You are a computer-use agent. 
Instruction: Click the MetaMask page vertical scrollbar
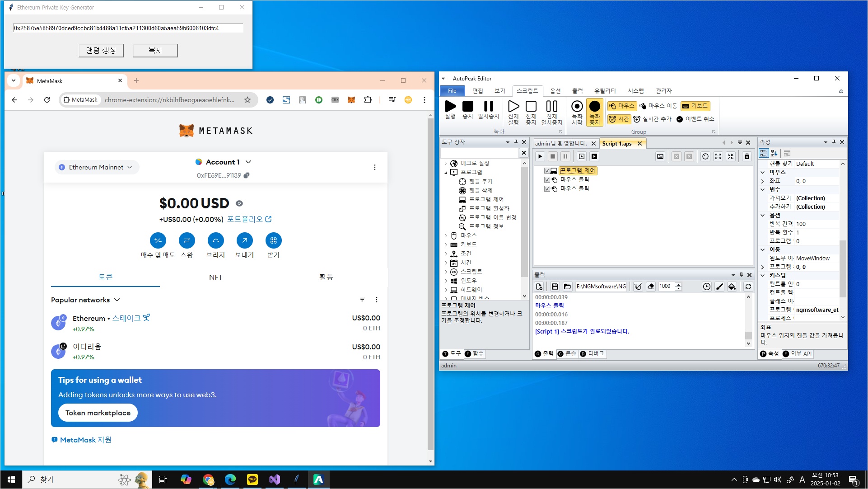pyautogui.click(x=430, y=285)
